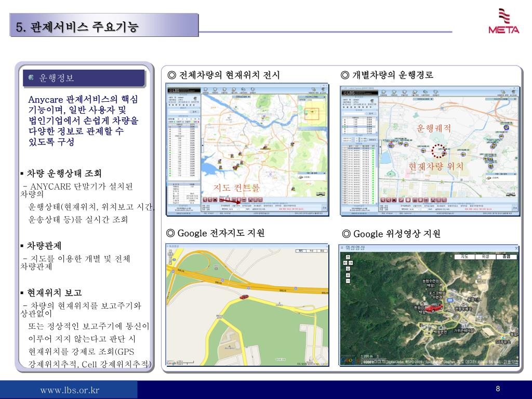The height and width of the screenshot is (399, 532).
Task: Select the dotted-circled current vehicle marker
Action: (x=438, y=151)
